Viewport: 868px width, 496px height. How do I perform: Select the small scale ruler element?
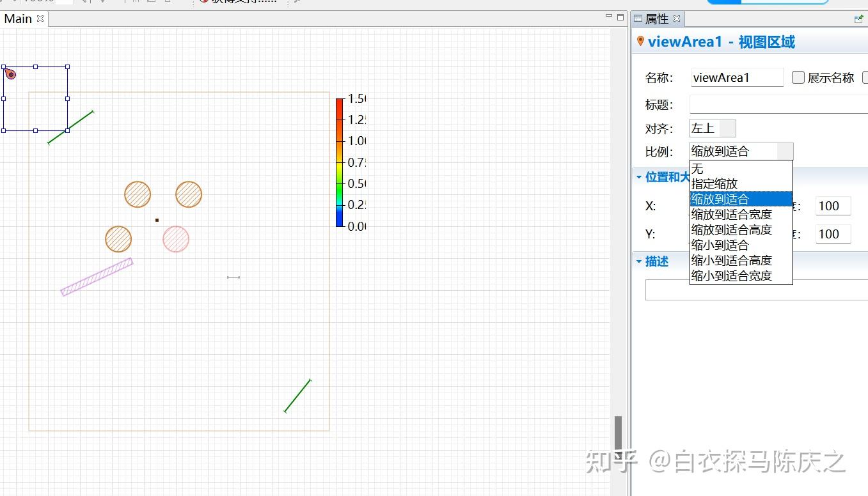(x=233, y=277)
